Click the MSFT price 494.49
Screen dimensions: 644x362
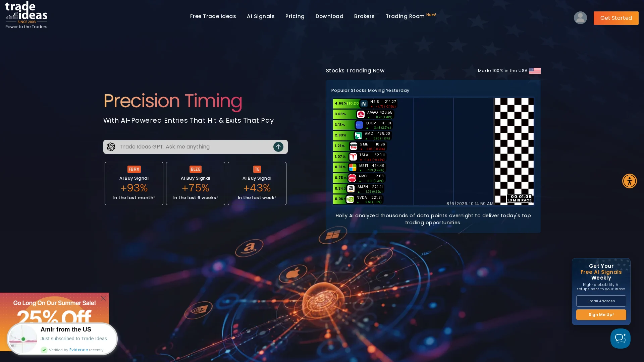click(x=378, y=166)
